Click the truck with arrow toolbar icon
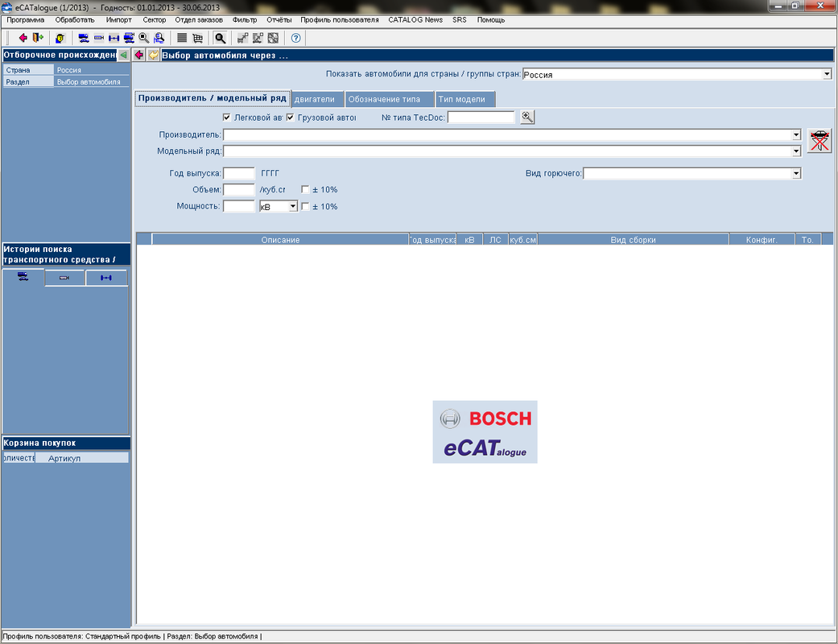Image resolution: width=838 pixels, height=644 pixels. pyautogui.click(x=129, y=38)
